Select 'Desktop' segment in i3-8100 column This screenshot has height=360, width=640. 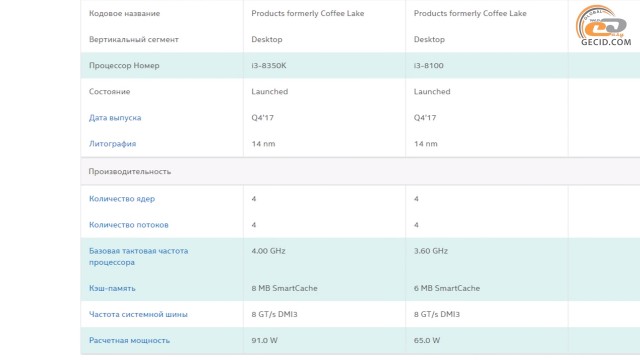429,40
